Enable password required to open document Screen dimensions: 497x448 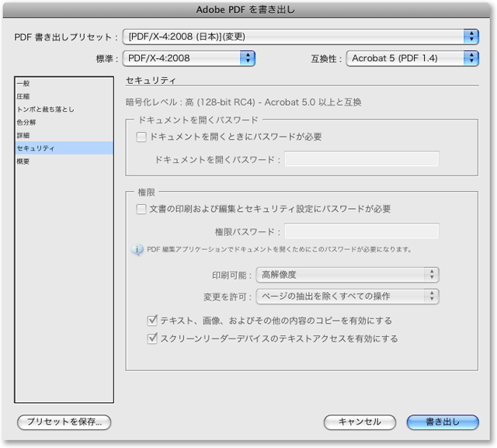coord(141,137)
